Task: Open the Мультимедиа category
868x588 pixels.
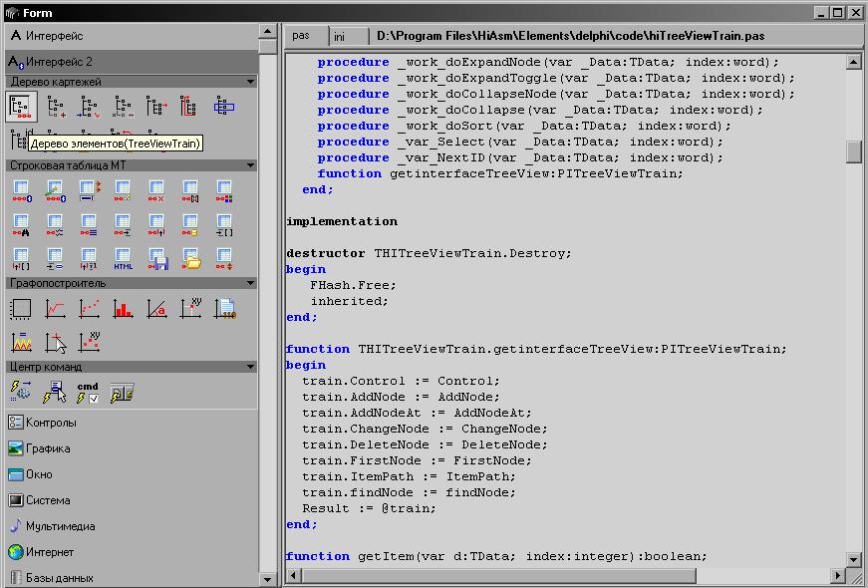Action: point(60,526)
